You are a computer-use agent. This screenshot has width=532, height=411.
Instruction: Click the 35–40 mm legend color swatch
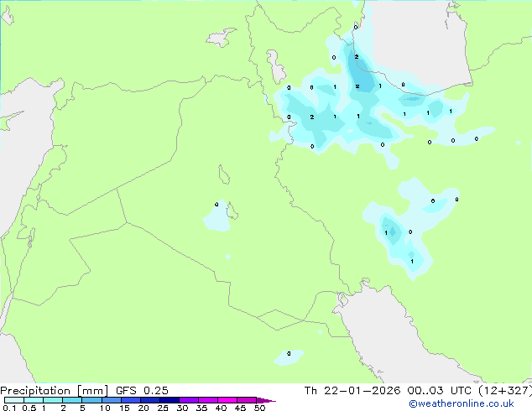(208, 400)
